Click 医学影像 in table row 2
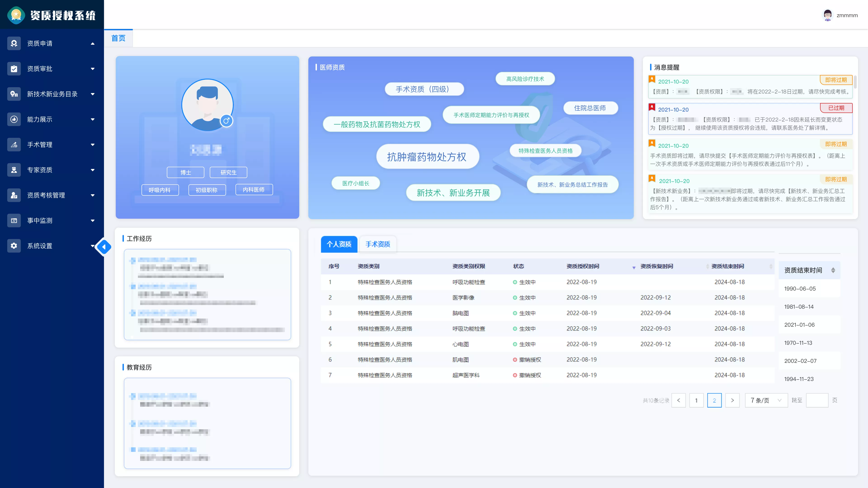Screen dimensions: 868x488 tap(463, 298)
